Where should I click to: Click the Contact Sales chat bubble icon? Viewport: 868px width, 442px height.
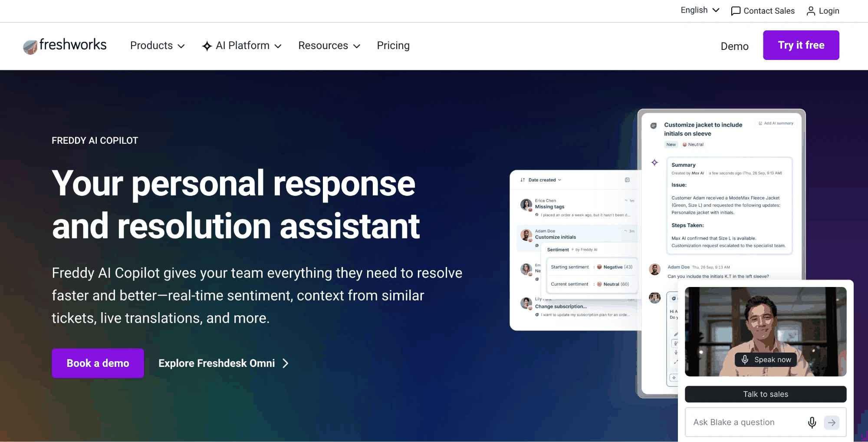(736, 11)
